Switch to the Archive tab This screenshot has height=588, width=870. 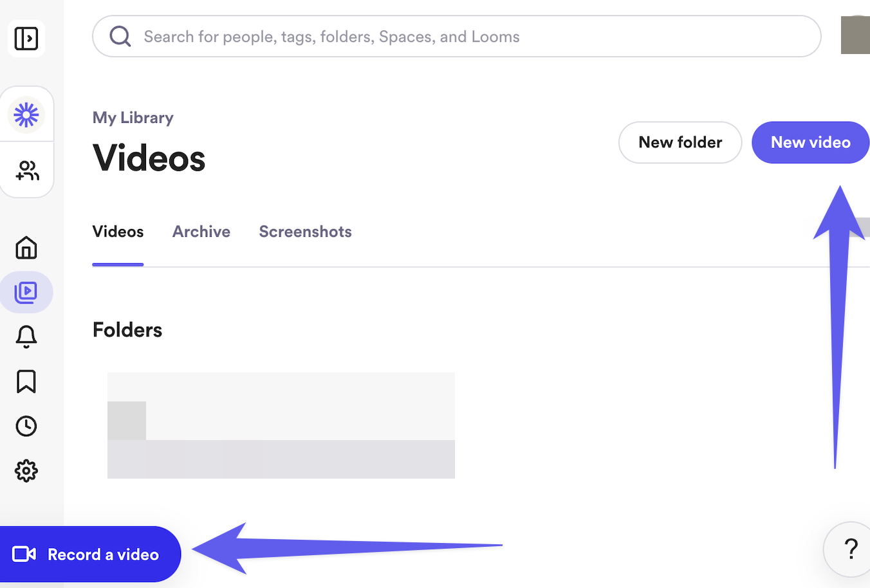[201, 232]
